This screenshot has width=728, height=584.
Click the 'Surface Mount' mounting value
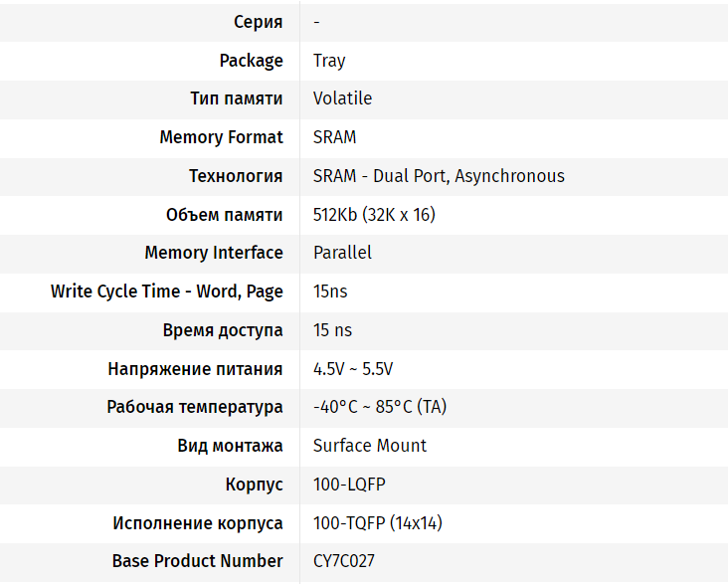(370, 446)
